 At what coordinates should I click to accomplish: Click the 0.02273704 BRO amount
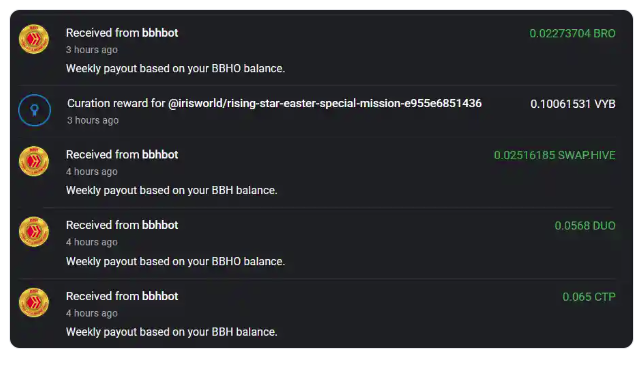tap(572, 33)
